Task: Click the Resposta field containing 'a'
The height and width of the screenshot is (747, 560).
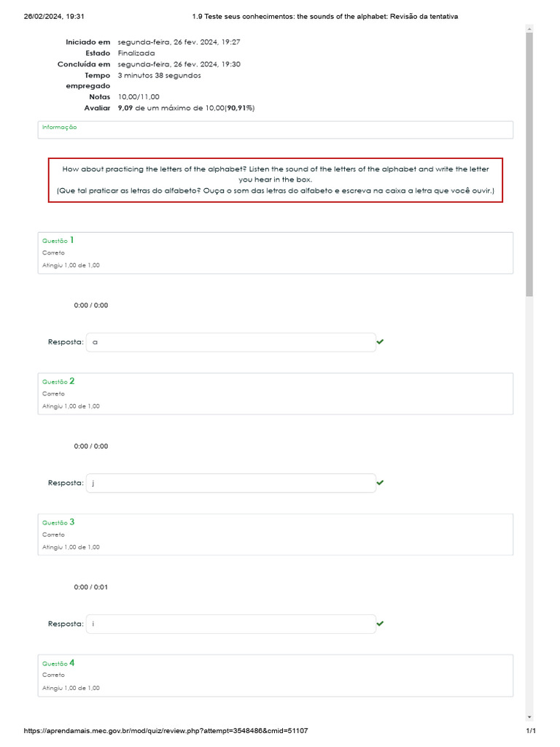Action: coord(231,342)
